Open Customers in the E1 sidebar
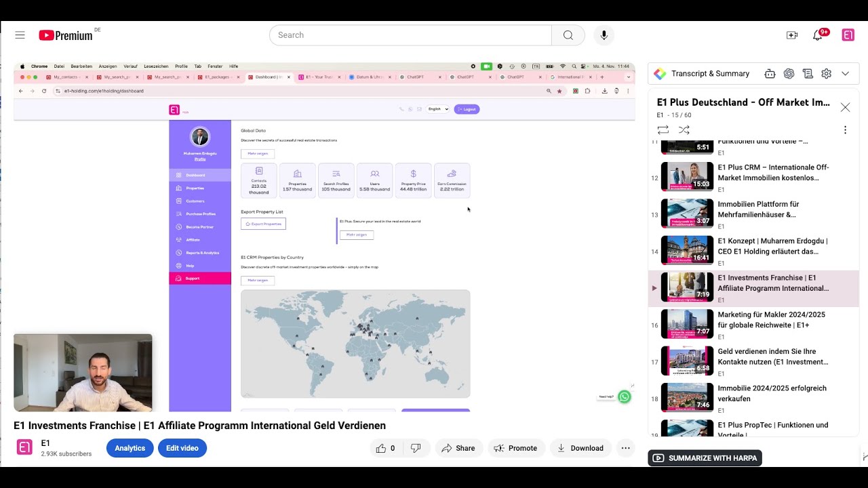The image size is (868, 488). point(200,201)
